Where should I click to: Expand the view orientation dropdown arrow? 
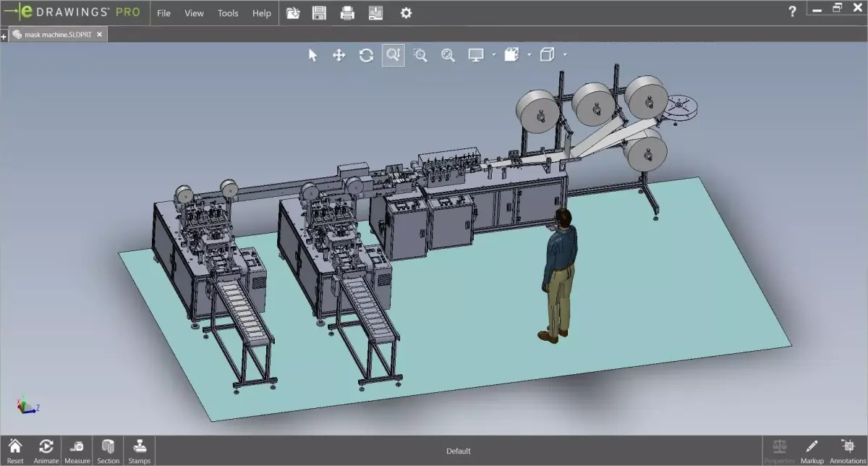click(x=529, y=55)
